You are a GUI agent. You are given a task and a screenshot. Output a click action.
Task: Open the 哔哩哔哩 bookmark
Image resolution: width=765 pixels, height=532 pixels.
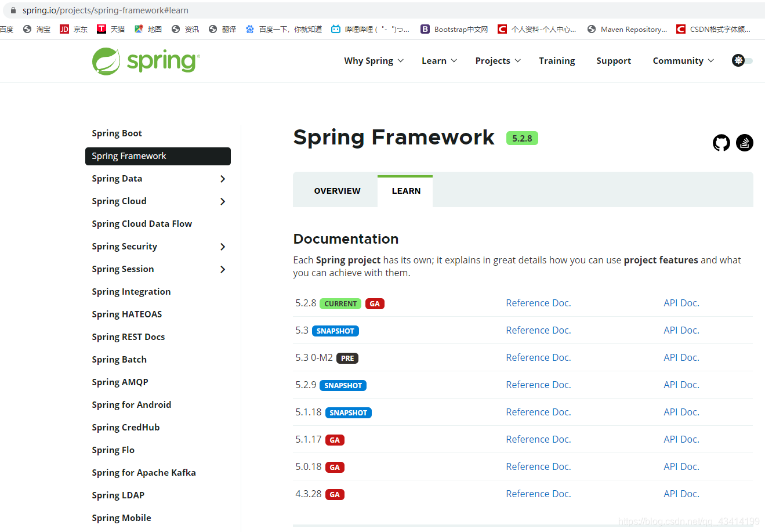(370, 29)
